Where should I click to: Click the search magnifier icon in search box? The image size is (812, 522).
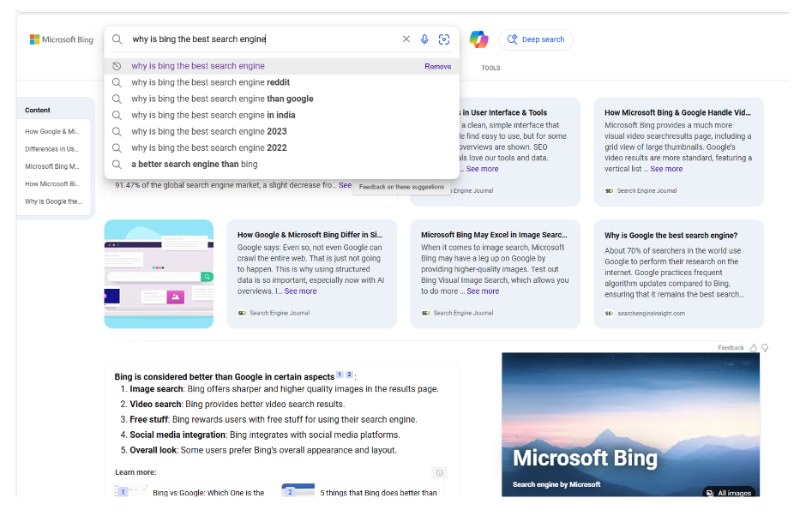tap(117, 39)
